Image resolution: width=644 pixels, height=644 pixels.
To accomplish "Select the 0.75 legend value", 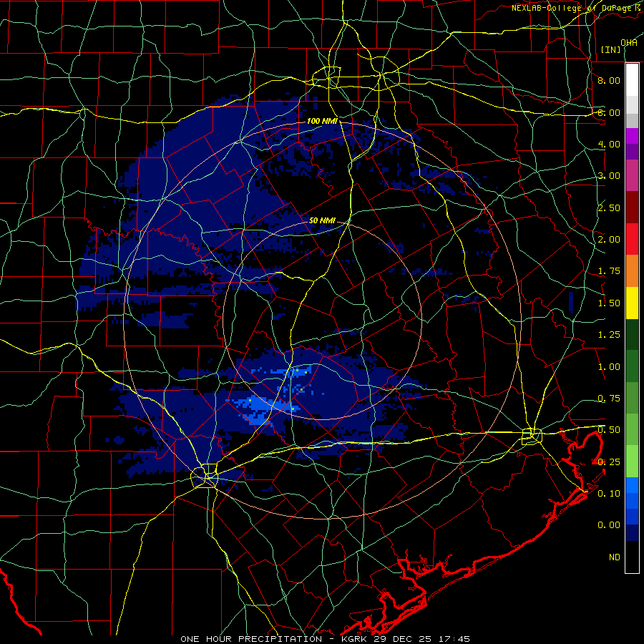I will coord(609,399).
